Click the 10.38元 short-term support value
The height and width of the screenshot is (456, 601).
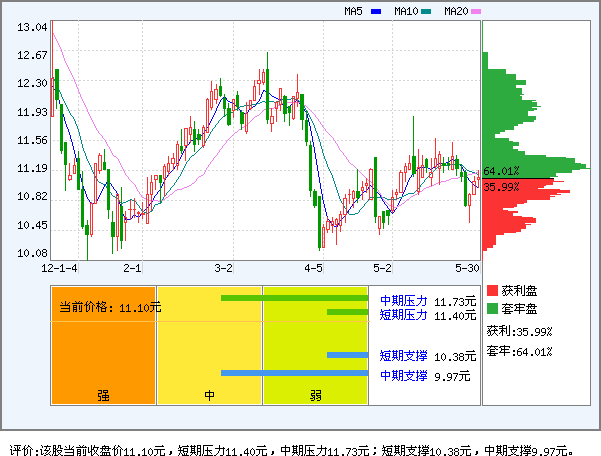[455, 357]
